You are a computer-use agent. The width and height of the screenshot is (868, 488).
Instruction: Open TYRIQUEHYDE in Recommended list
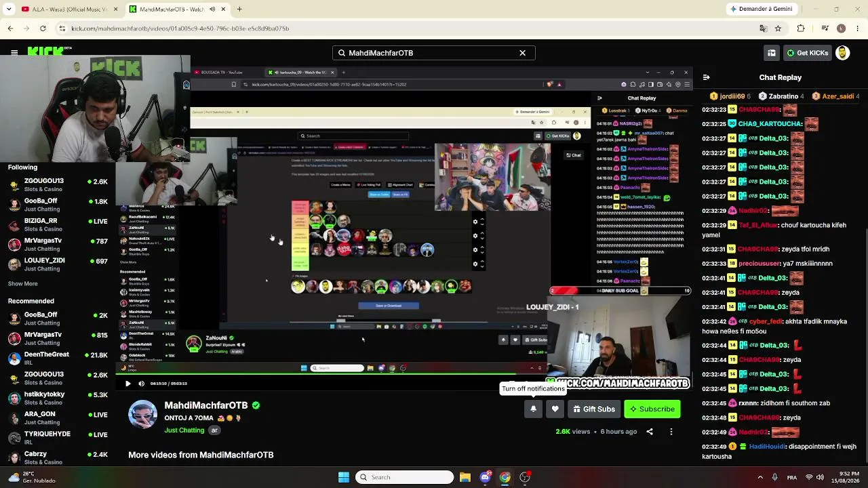(x=58, y=438)
